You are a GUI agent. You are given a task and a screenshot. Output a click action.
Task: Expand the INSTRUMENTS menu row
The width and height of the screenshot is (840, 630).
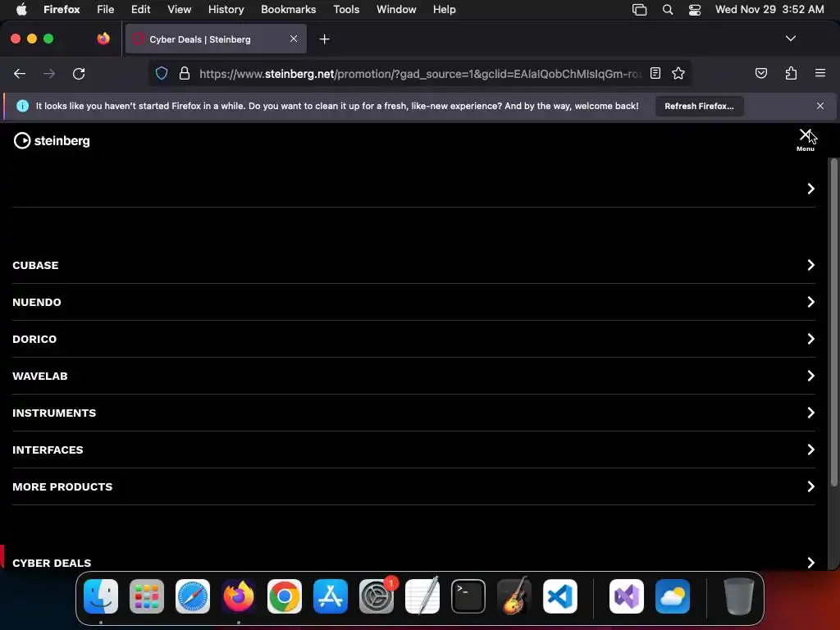413,413
